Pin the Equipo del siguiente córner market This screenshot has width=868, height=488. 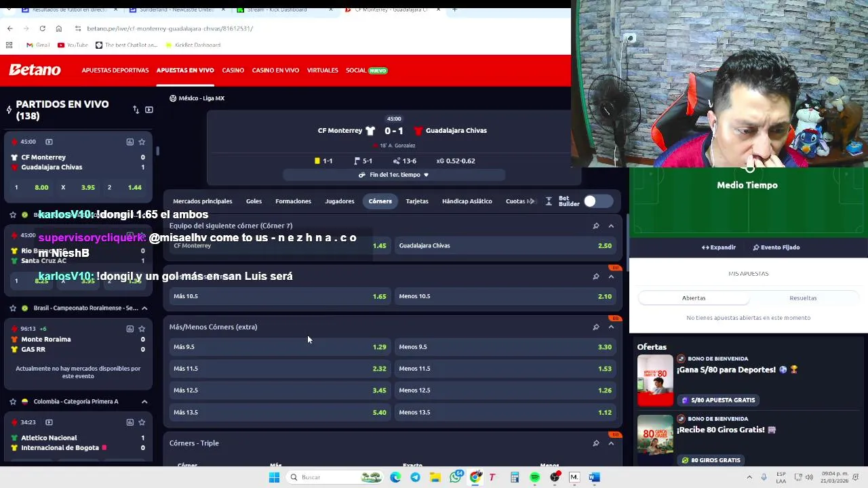[596, 226]
